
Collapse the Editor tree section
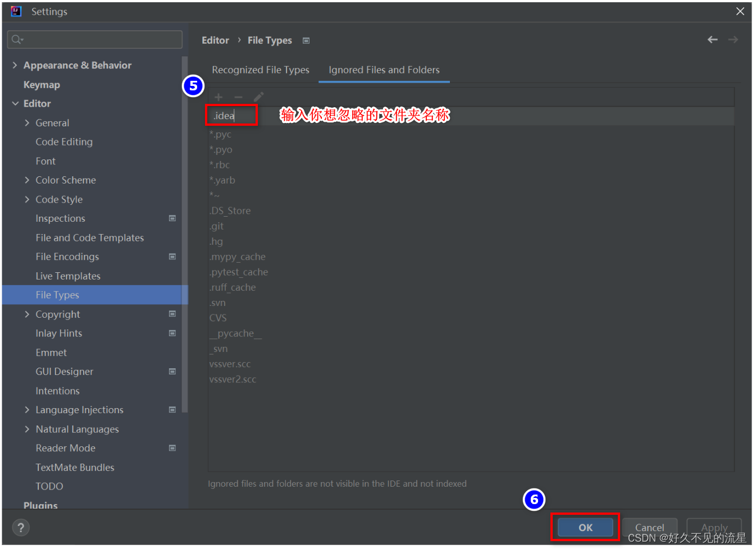pyautogui.click(x=15, y=103)
